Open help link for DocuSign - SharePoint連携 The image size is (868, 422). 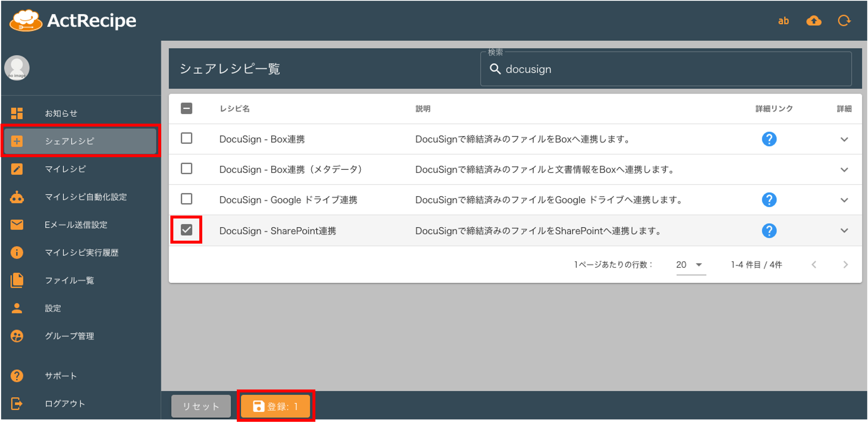coord(769,231)
